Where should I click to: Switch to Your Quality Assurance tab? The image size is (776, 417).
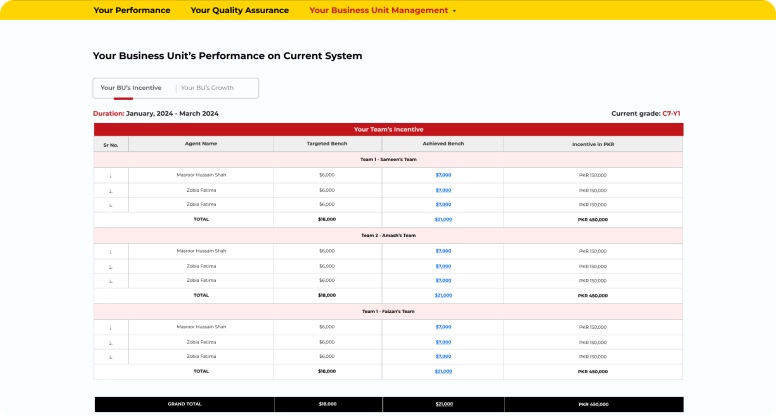[239, 10]
